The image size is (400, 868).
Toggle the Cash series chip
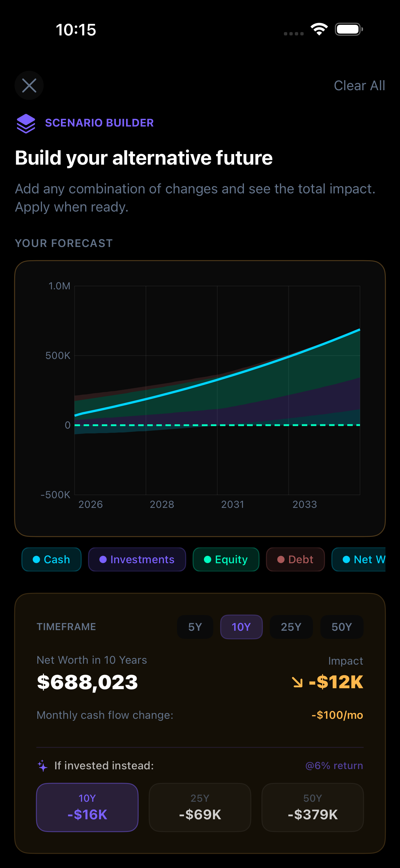click(51, 560)
